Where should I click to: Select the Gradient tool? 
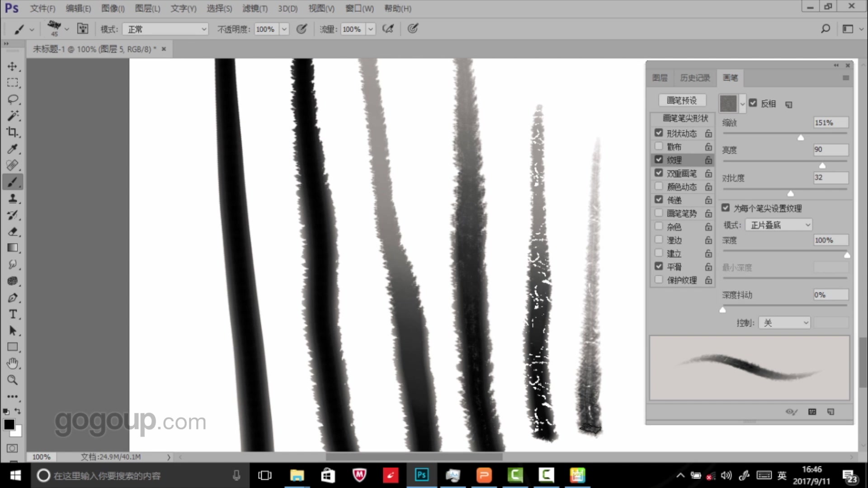(12, 248)
